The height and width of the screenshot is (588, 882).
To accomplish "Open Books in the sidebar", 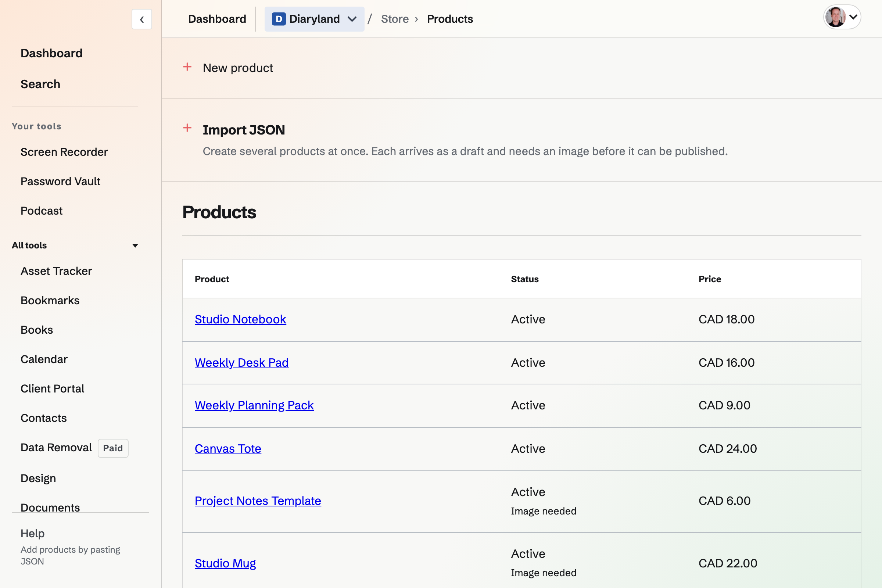I will (x=37, y=330).
